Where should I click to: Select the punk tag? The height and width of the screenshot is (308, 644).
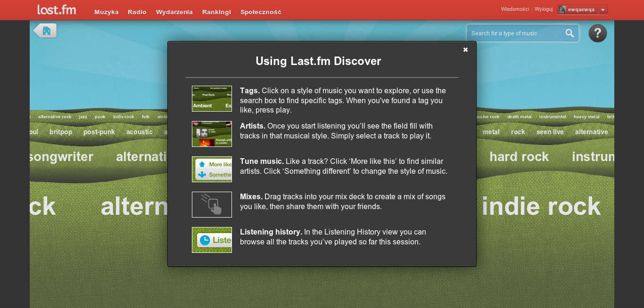(x=100, y=117)
